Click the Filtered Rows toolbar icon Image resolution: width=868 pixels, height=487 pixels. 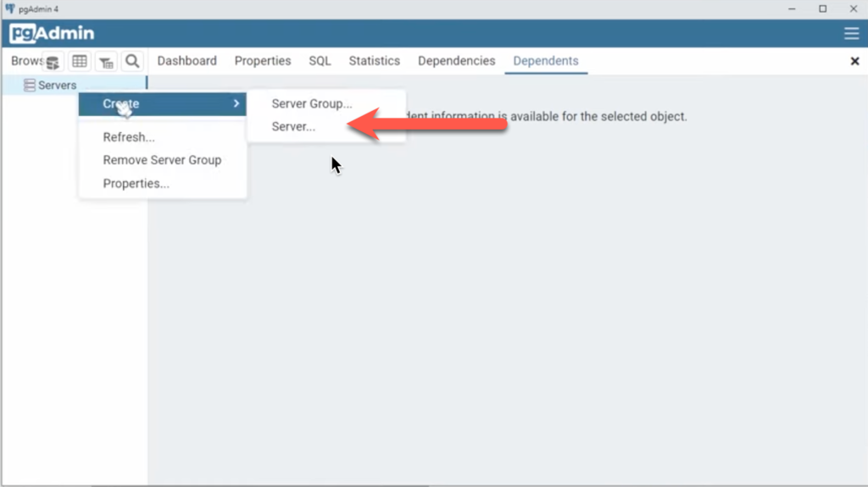click(x=106, y=62)
